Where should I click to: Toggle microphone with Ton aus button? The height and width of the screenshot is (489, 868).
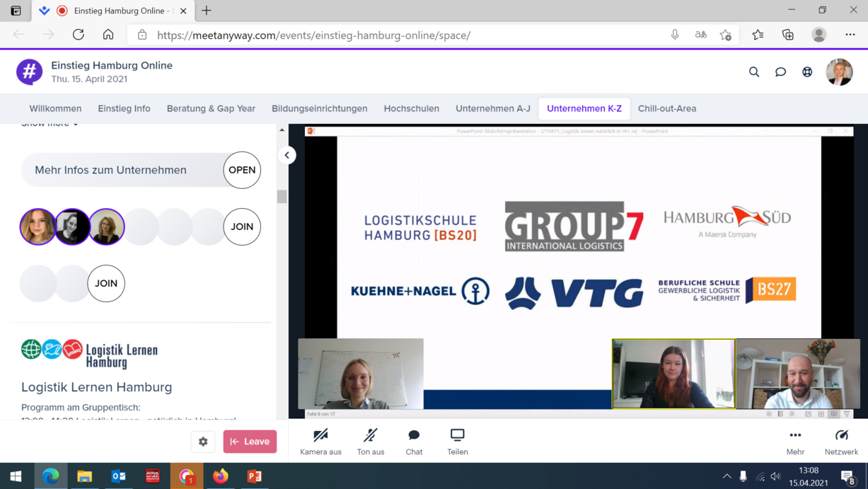point(371,442)
